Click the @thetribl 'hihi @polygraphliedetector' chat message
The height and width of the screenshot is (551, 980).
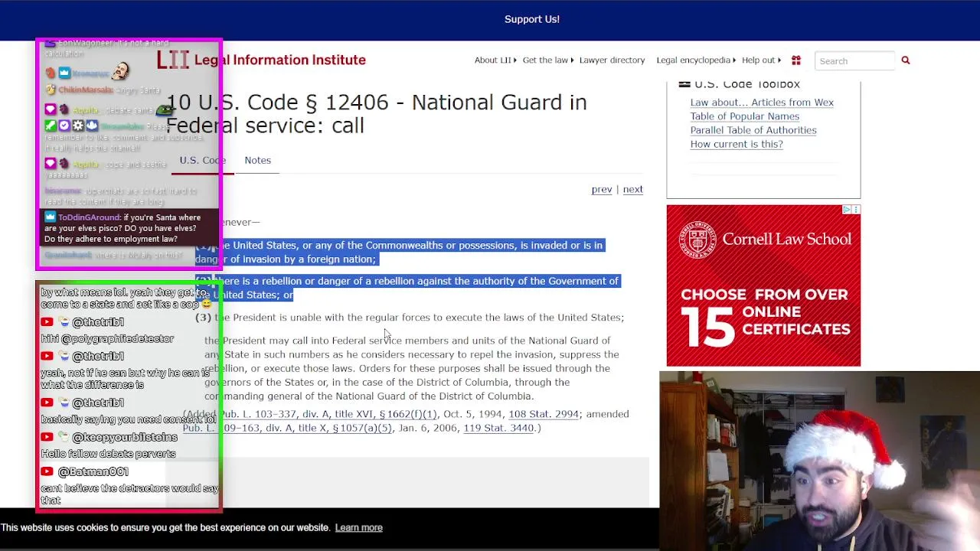[x=107, y=338]
